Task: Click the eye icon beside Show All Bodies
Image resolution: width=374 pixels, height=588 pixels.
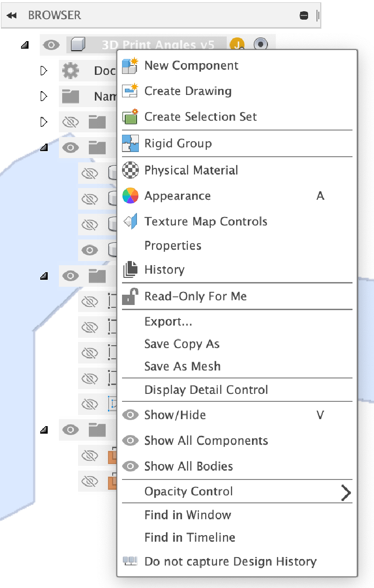Action: pyautogui.click(x=130, y=466)
